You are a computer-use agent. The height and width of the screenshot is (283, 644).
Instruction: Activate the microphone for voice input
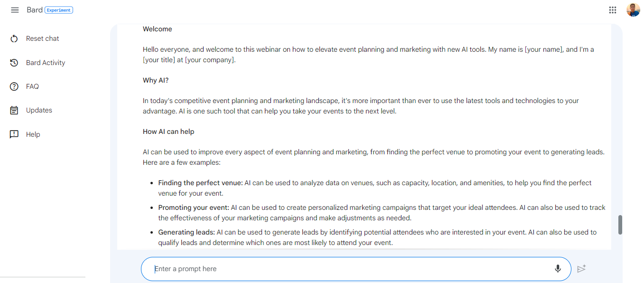tap(558, 268)
